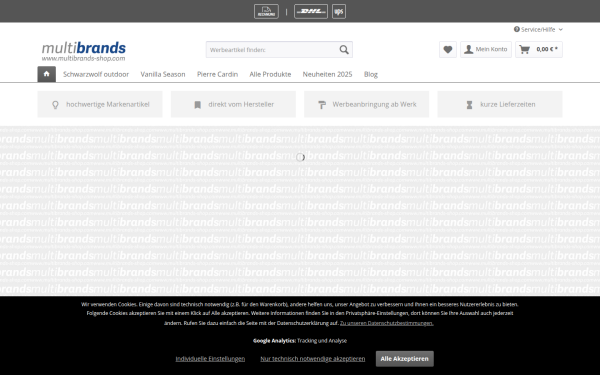This screenshot has height=375, width=600.
Task: Click the magnifier search button
Action: [x=344, y=50]
